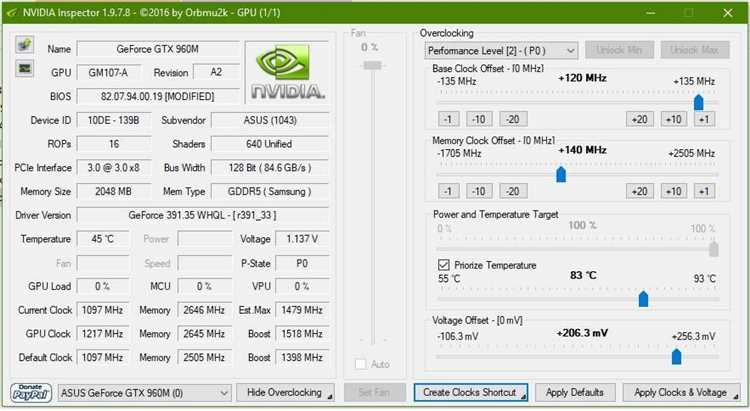Click the GPU Clock value 1217 MHz
Screen dimensions: 750x411
point(103,333)
